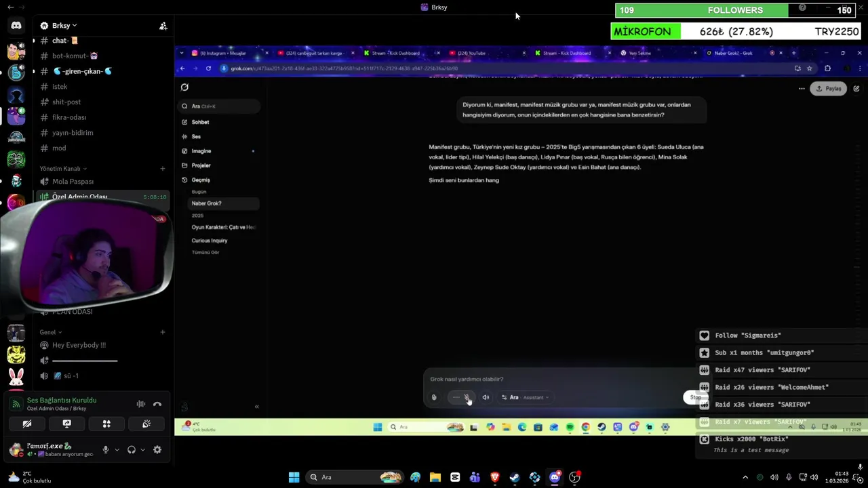Click the Stop button in Grok
Image resolution: width=868 pixels, height=488 pixels.
695,397
